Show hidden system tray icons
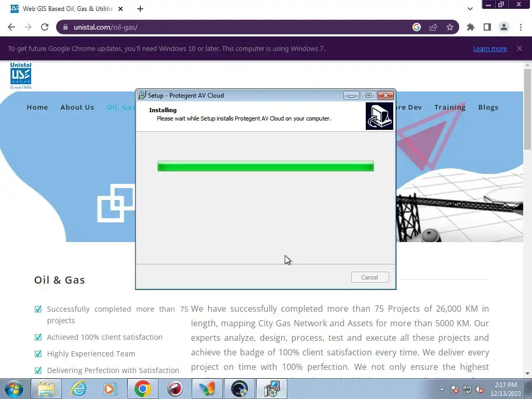 pyautogui.click(x=442, y=389)
